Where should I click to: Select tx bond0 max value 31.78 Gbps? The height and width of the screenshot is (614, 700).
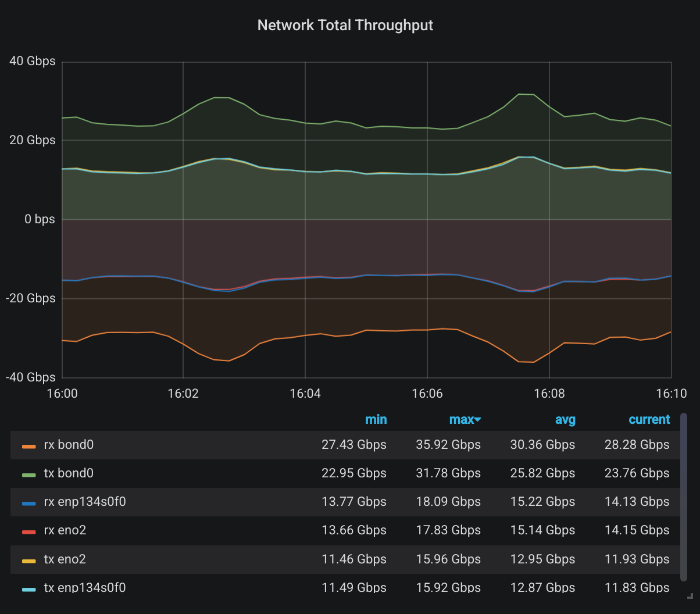pyautogui.click(x=448, y=473)
